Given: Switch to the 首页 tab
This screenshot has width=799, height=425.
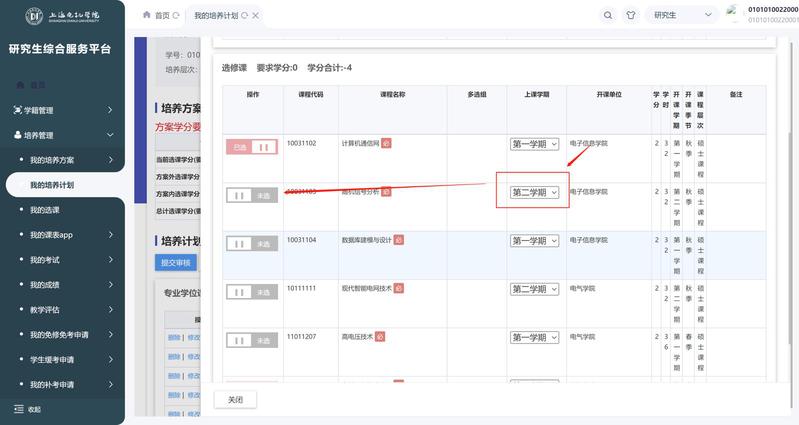Looking at the screenshot, I should (x=161, y=16).
